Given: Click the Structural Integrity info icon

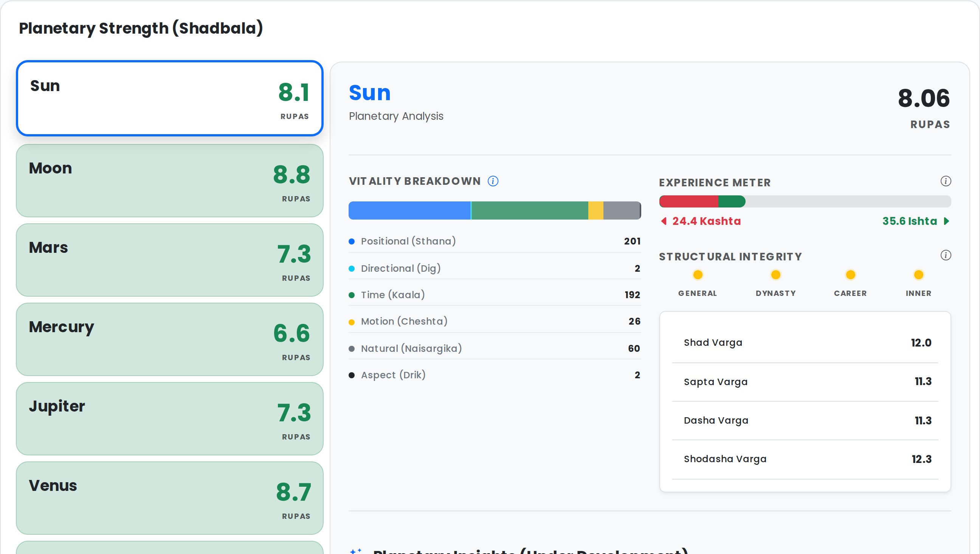Looking at the screenshot, I should (x=945, y=255).
